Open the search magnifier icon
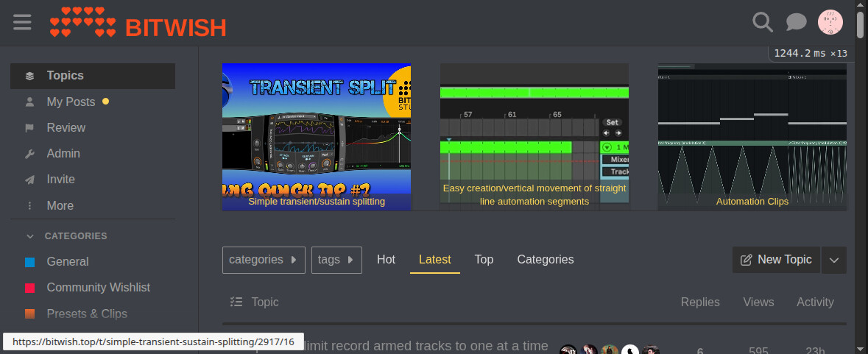Screen dimensions: 868x354 [763, 22]
